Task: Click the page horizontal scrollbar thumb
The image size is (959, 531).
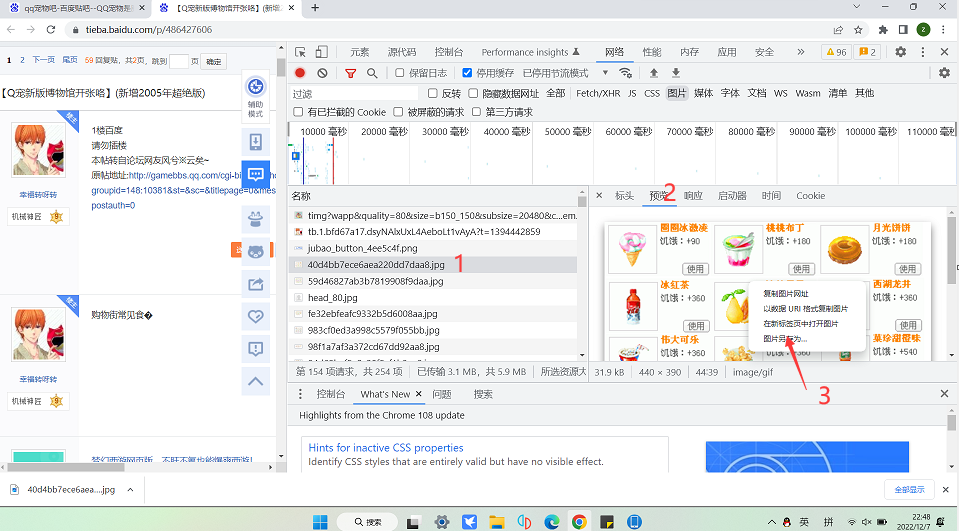Action: point(66,467)
